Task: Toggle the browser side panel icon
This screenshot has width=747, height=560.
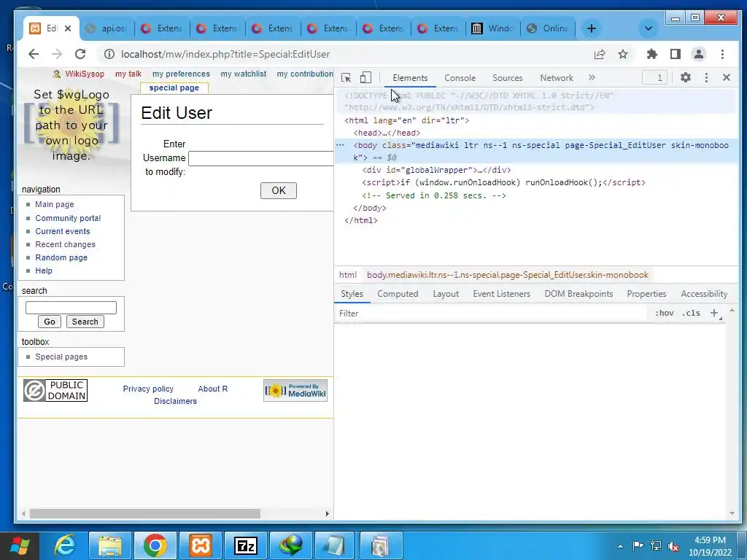Action: (675, 54)
